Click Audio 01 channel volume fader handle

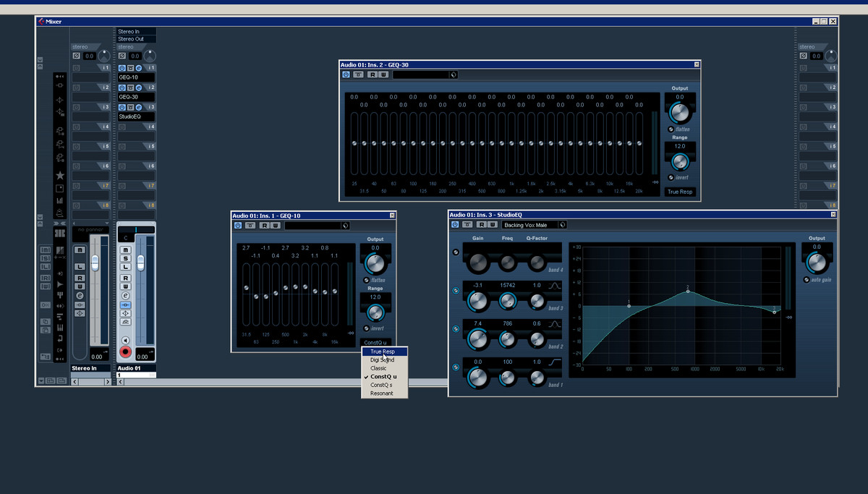(x=140, y=262)
